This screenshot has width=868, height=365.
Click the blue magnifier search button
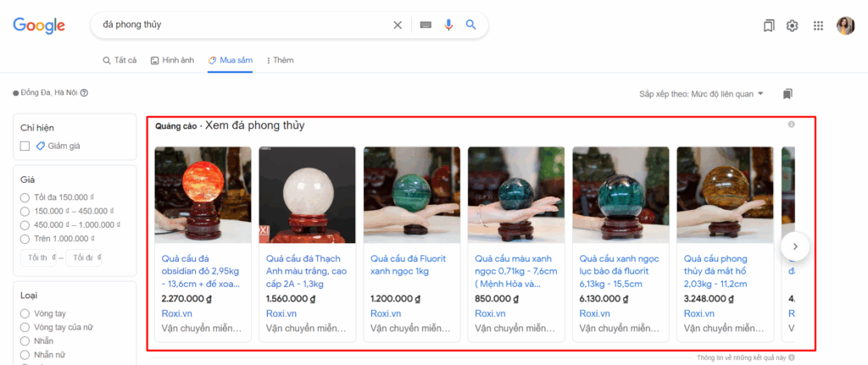coord(471,25)
